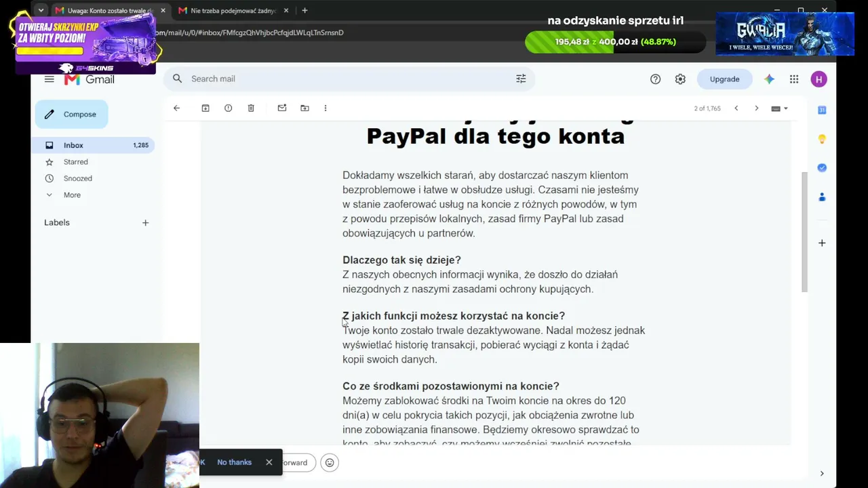The height and width of the screenshot is (488, 868).
Task: Click the Labels section heading
Action: pos(57,223)
